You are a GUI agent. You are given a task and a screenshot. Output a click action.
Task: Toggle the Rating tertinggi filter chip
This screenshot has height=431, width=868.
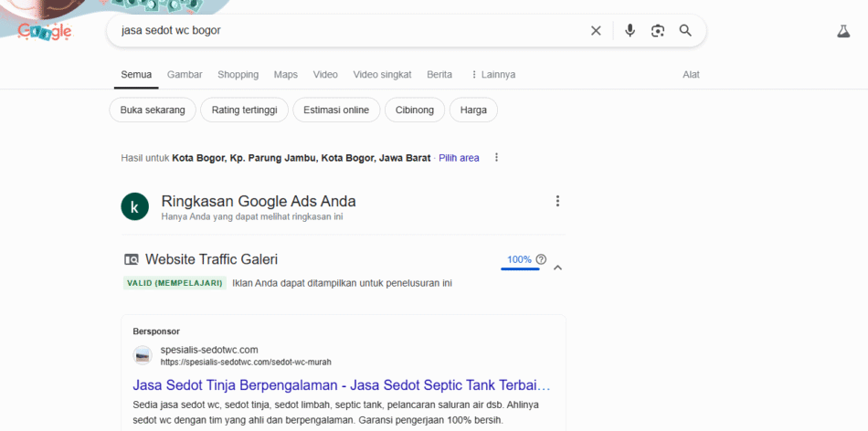(x=244, y=110)
